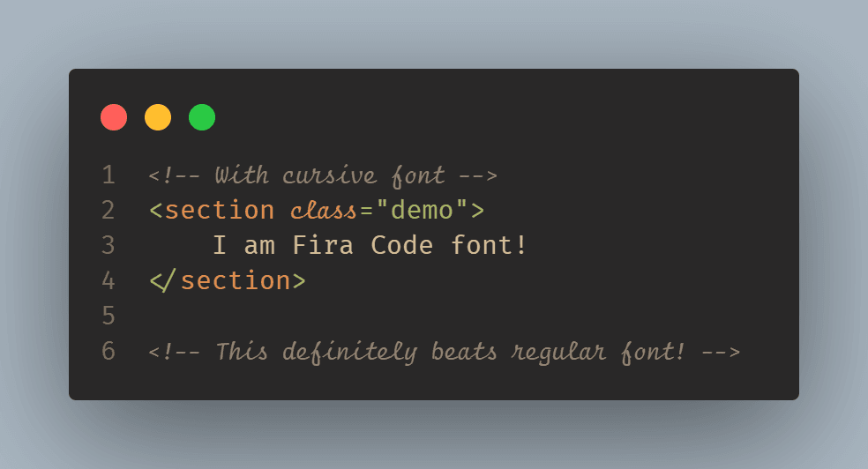Screen dimensions: 868x469
Task: Select line number 5 in gutter
Action: 108,316
